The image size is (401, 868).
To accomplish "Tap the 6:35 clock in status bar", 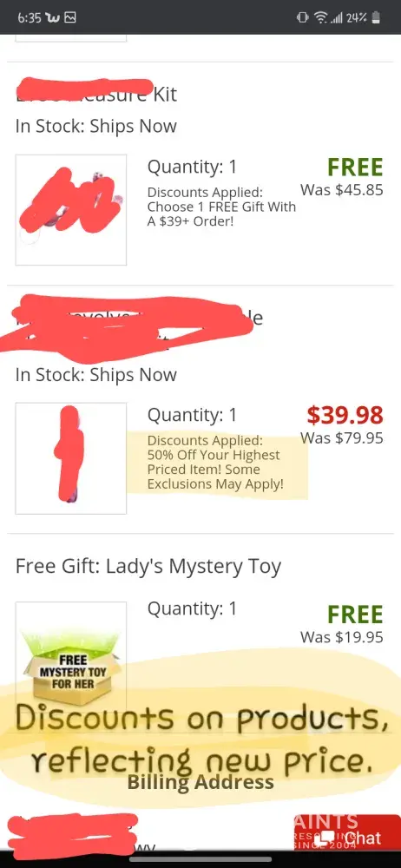I will [x=30, y=17].
